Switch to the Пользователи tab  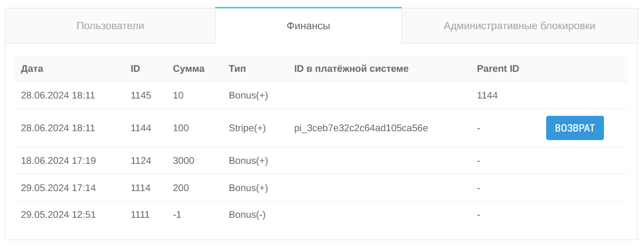pyautogui.click(x=110, y=26)
